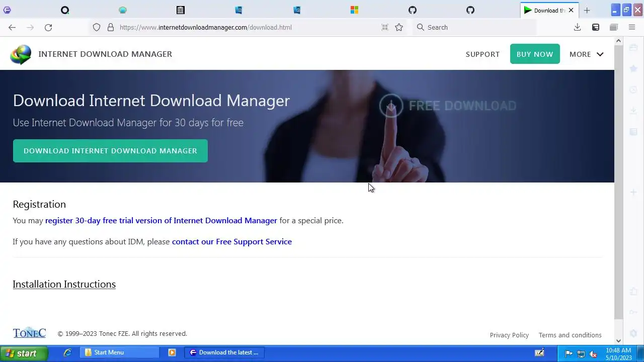Open the Start menu button
Screen dimensions: 644x362
[x=24, y=353]
